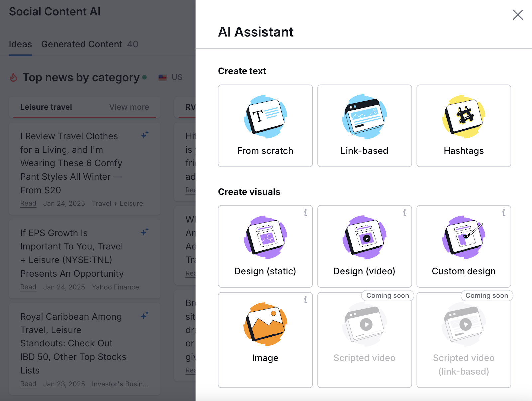This screenshot has width=532, height=401.
Task: Open the Read link on Travel + Leisure article
Action: click(x=28, y=203)
